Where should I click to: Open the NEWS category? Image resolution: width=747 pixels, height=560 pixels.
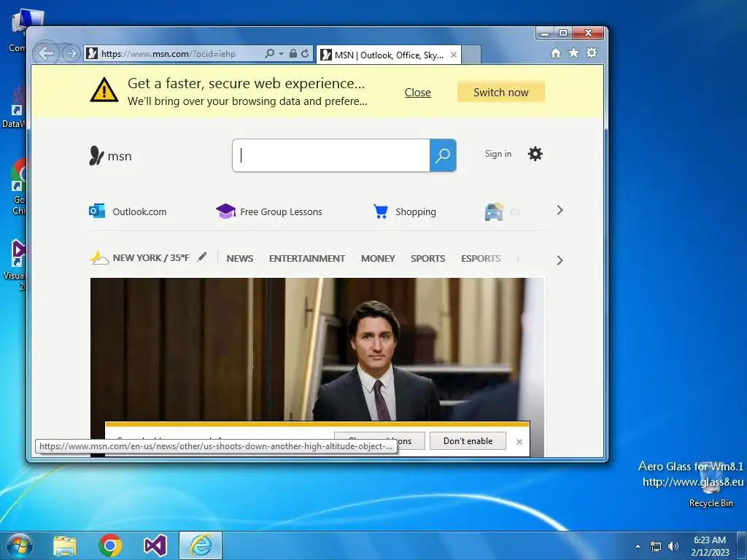point(239,259)
